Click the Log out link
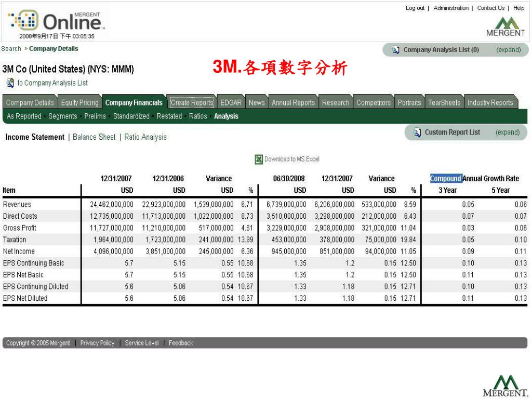The image size is (532, 399). coord(415,8)
